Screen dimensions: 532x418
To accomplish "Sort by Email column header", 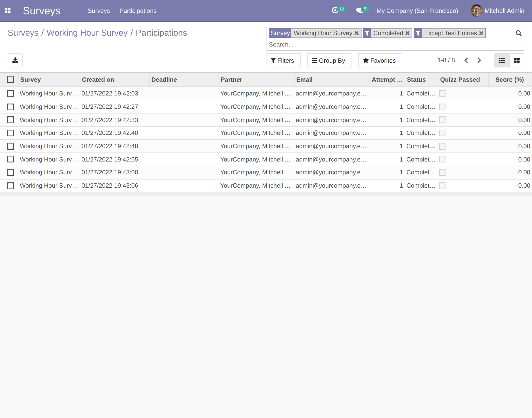I will click(x=332, y=80).
